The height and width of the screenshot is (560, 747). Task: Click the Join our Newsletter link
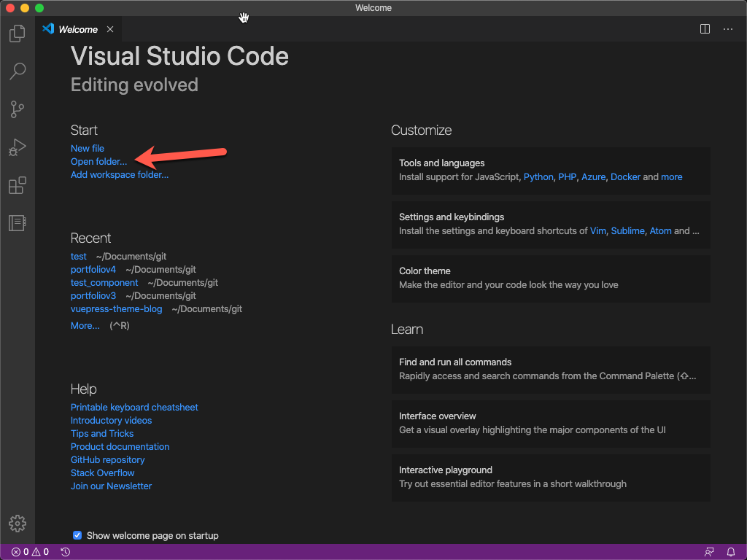coord(111,486)
